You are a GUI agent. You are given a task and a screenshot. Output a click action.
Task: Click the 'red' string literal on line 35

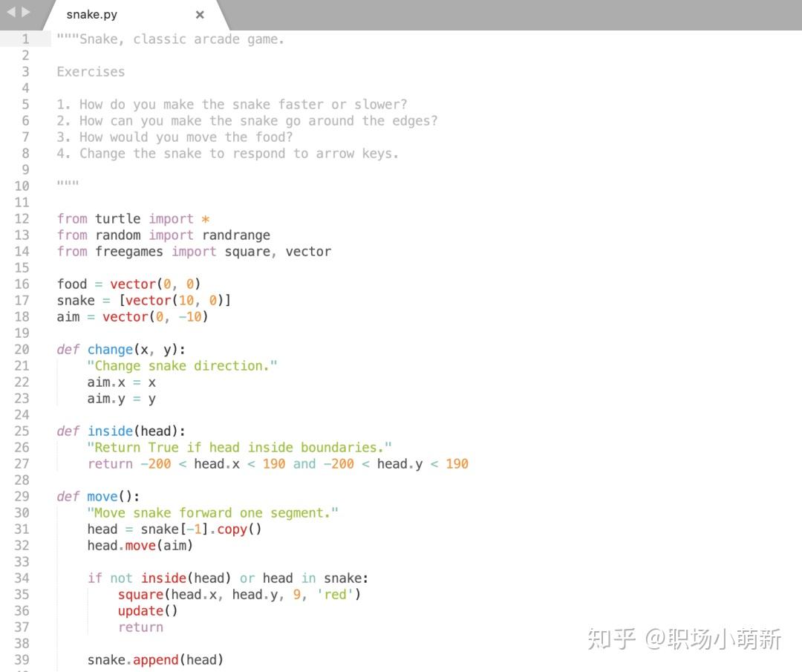point(336,594)
